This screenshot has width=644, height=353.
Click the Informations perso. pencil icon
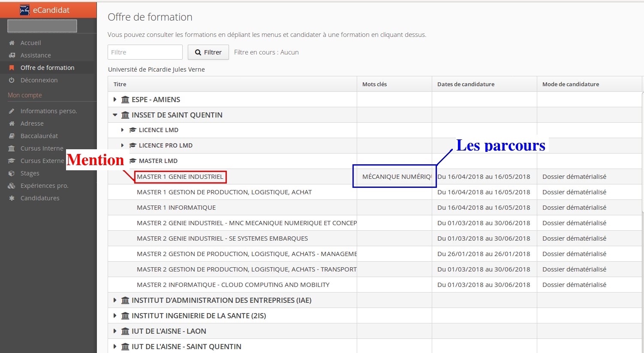(x=12, y=111)
